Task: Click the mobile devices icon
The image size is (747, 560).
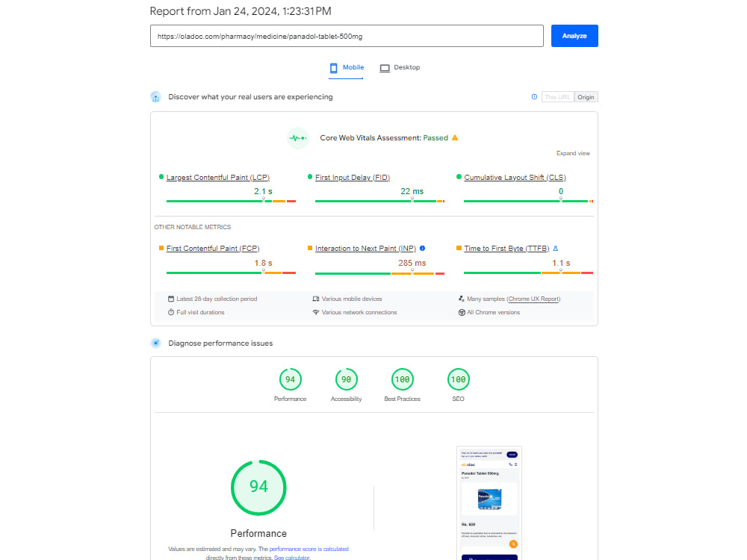Action: (315, 299)
